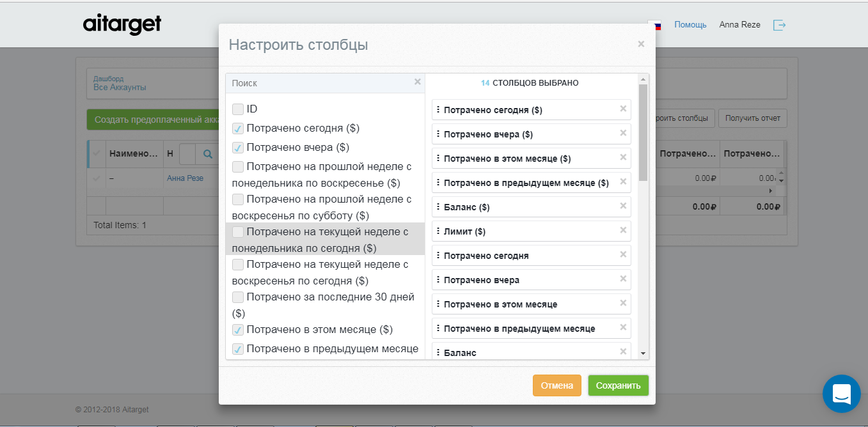This screenshot has height=427, width=868.
Task: Click the logout arrow icon
Action: click(780, 24)
